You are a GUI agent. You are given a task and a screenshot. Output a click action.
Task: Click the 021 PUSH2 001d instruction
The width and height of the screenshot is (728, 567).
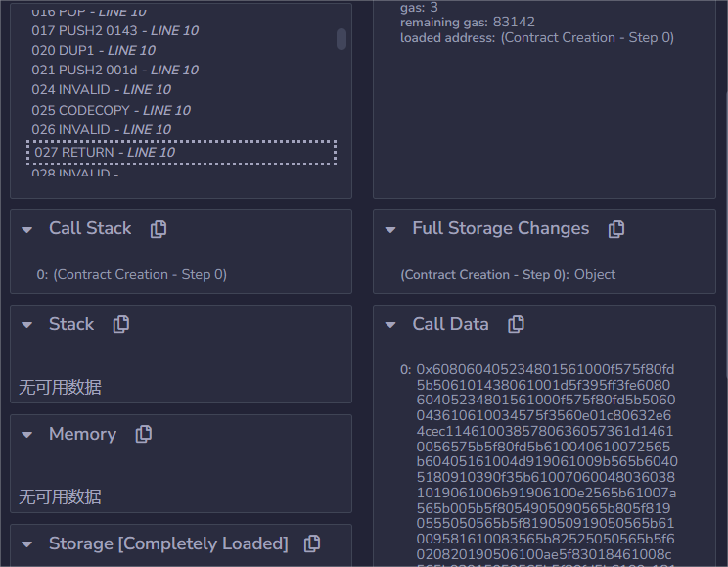pos(114,70)
